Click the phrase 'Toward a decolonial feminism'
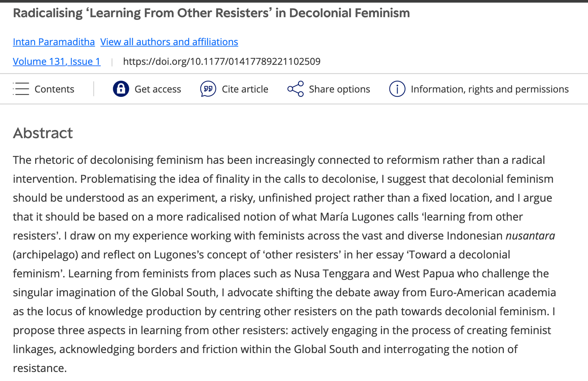The width and height of the screenshot is (588, 381). (x=458, y=255)
